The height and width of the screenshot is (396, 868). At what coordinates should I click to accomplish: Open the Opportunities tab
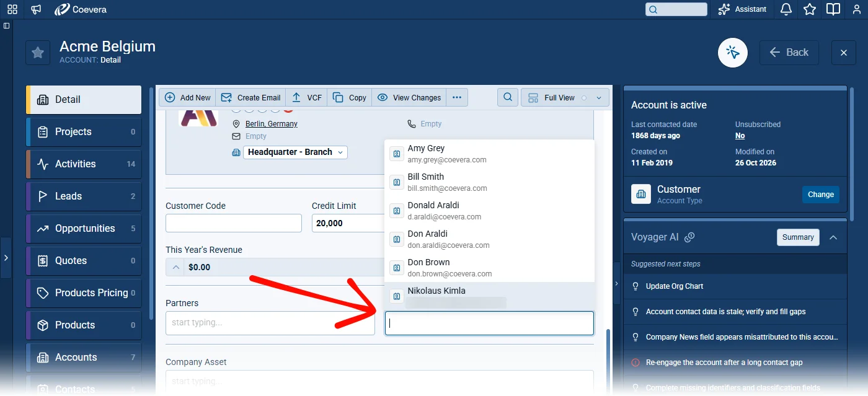coord(84,228)
